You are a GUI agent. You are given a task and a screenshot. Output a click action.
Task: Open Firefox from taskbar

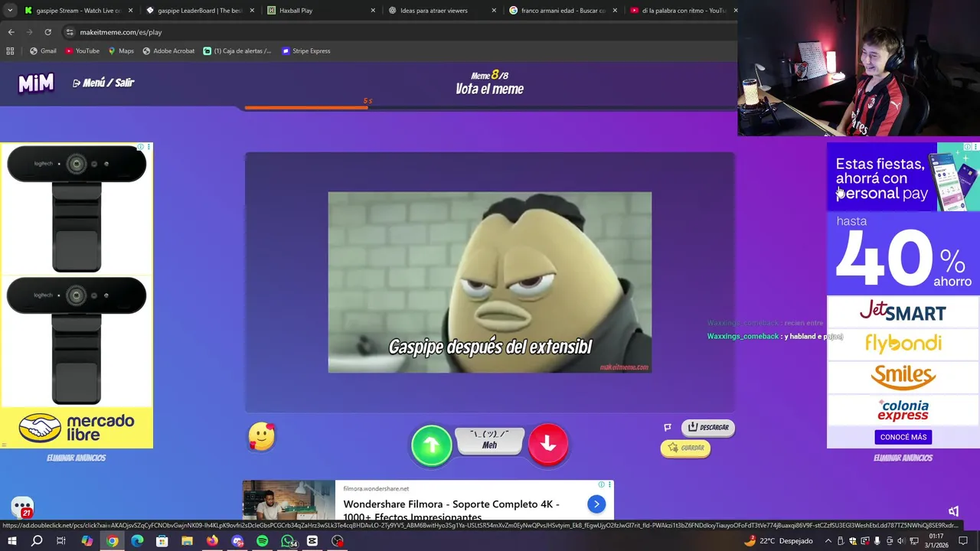tap(212, 541)
